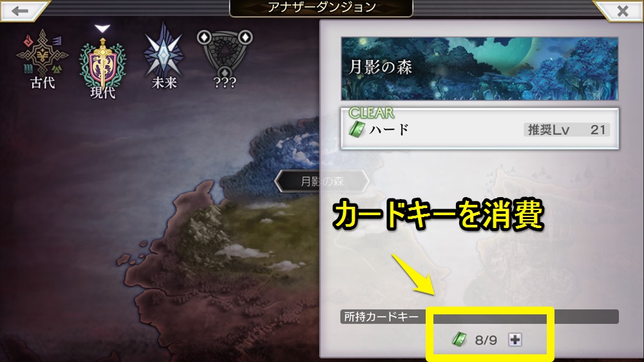Click the 推奨Lv 21 level badge
The image size is (644, 362).
567,130
